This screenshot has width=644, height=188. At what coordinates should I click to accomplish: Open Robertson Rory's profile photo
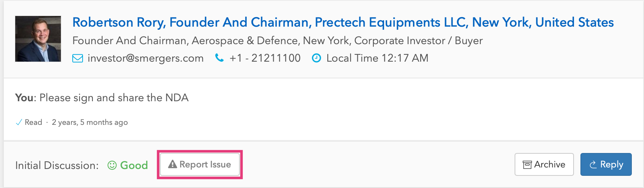tap(38, 39)
